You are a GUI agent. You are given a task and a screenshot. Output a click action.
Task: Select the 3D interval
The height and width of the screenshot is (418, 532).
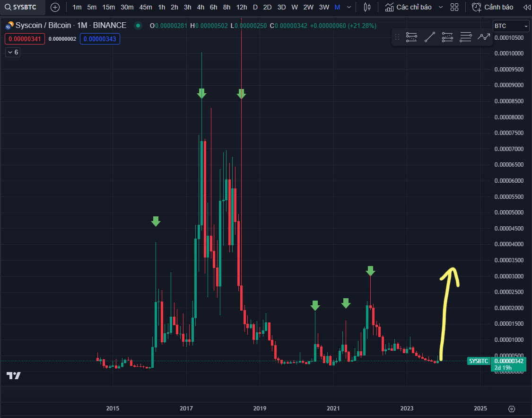(x=281, y=7)
